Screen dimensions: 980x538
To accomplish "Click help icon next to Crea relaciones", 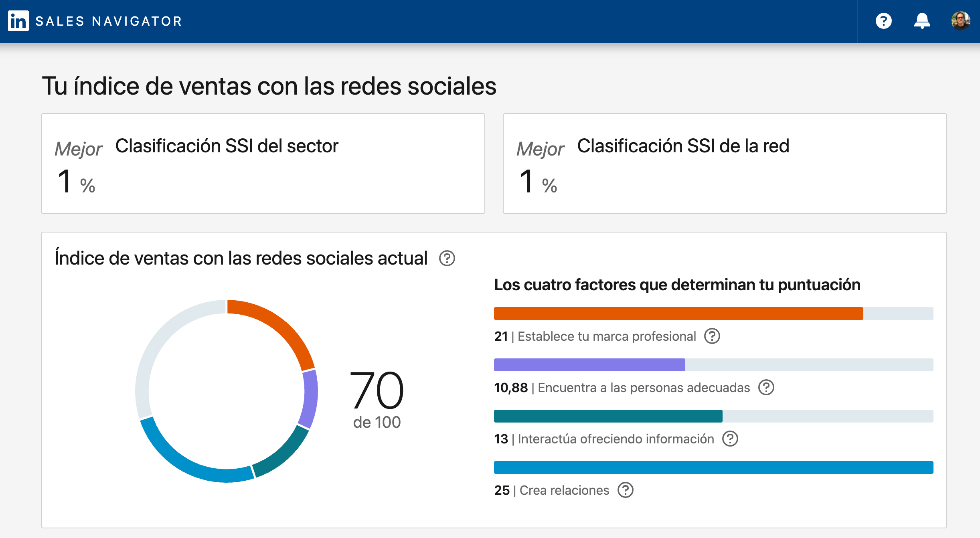I will coord(625,490).
